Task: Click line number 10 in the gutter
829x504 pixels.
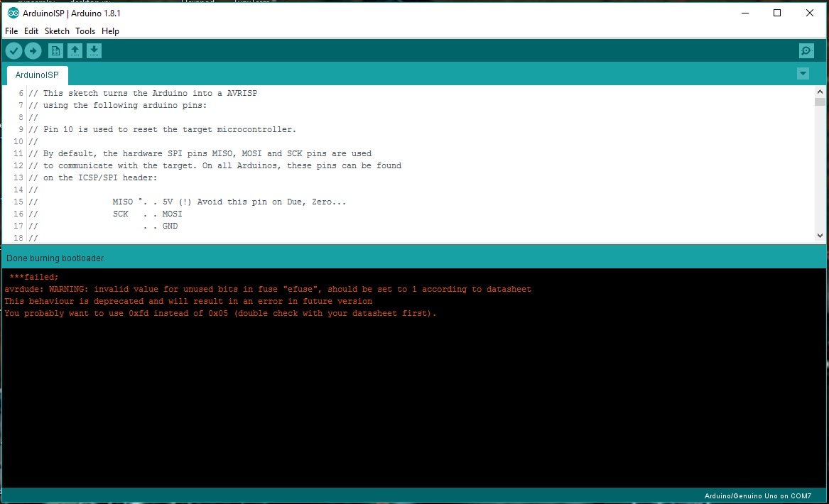Action: pos(18,141)
